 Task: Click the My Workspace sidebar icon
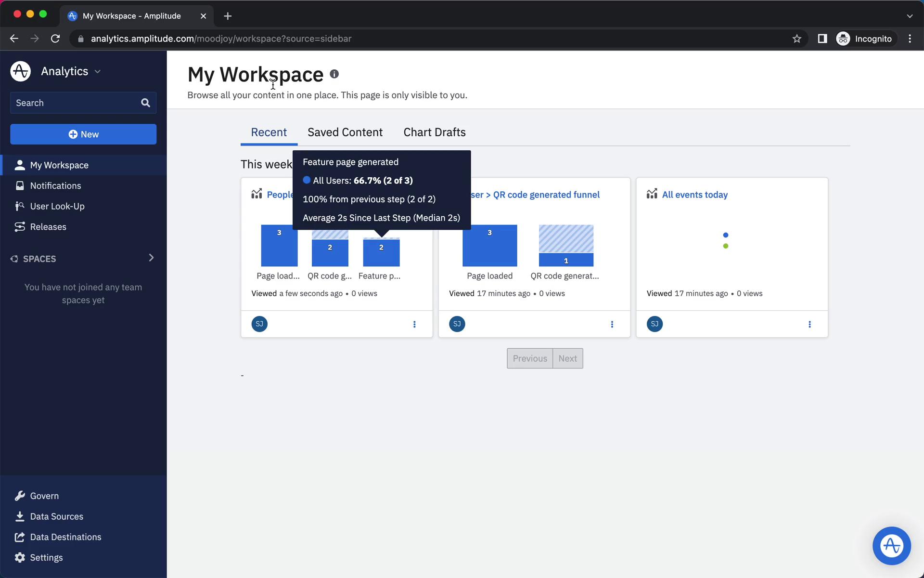coord(19,164)
